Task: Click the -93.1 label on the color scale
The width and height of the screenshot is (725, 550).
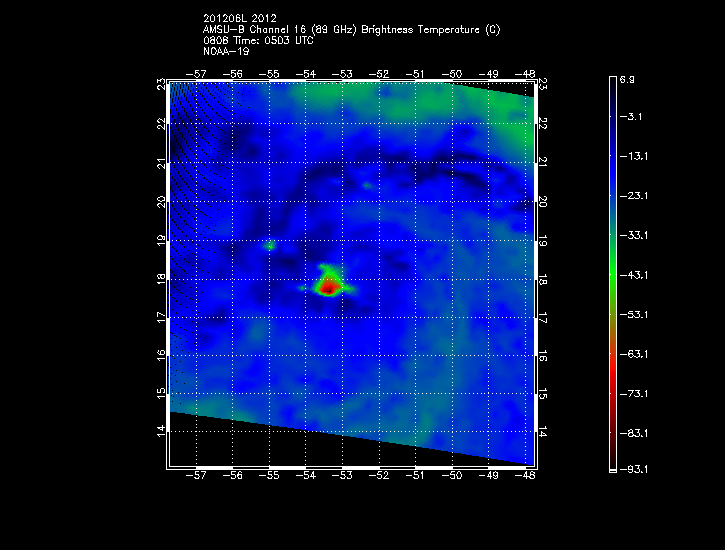Action: coord(635,469)
